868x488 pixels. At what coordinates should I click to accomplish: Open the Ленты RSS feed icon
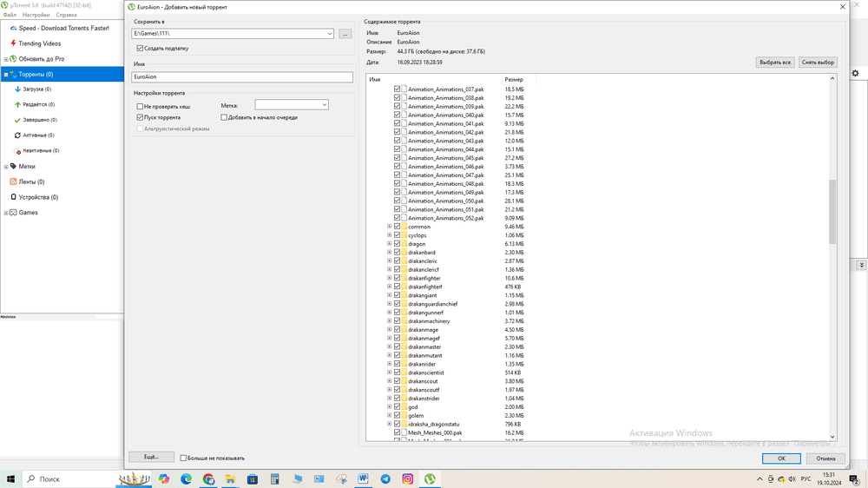(13, 181)
